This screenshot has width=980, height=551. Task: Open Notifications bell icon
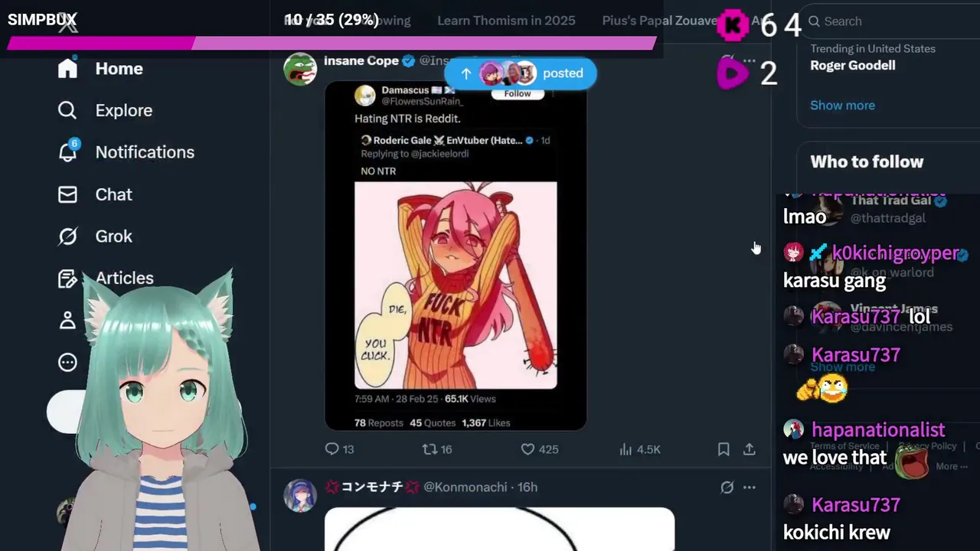(67, 152)
